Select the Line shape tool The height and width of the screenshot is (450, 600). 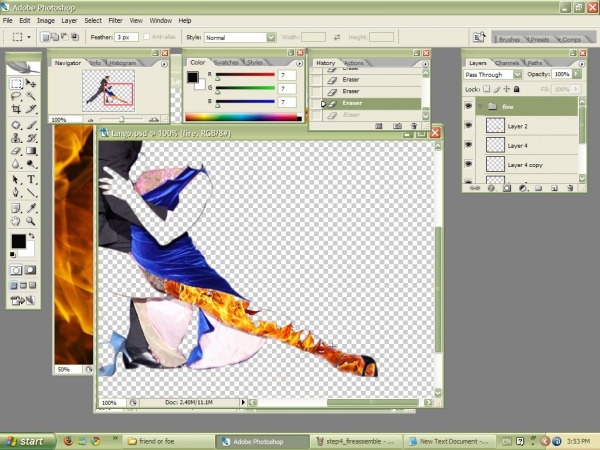point(31,192)
